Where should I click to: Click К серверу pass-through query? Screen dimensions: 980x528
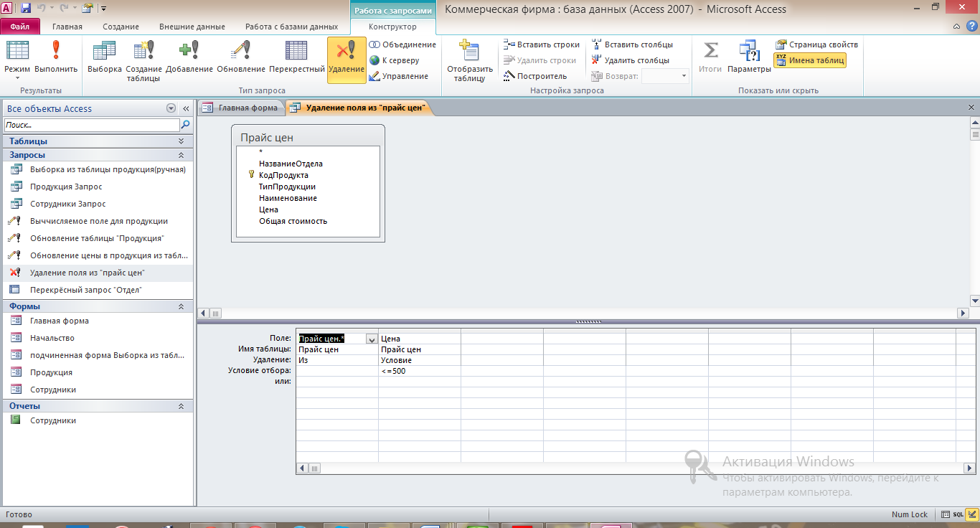pos(395,60)
